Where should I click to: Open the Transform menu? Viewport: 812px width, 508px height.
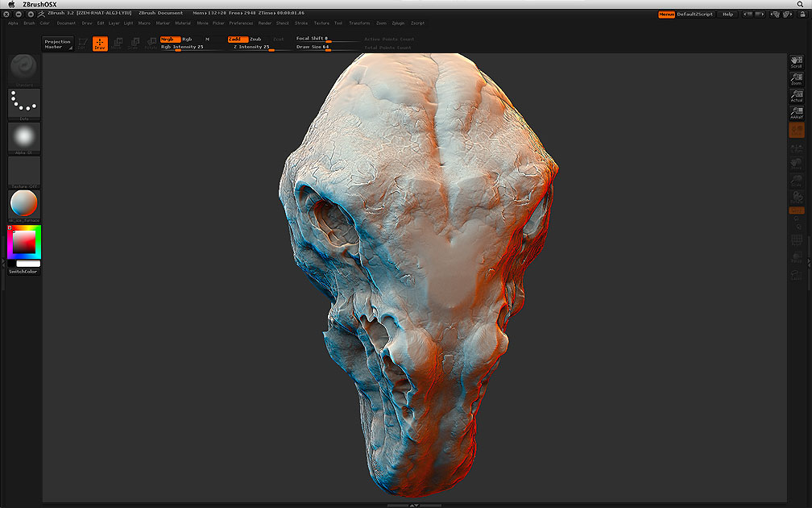coord(359,23)
